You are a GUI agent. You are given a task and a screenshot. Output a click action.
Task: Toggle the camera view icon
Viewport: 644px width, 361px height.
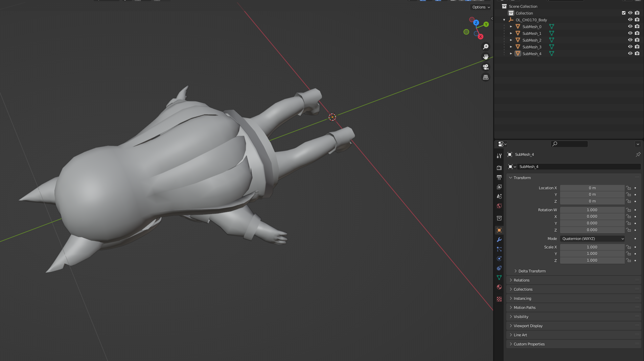click(486, 67)
